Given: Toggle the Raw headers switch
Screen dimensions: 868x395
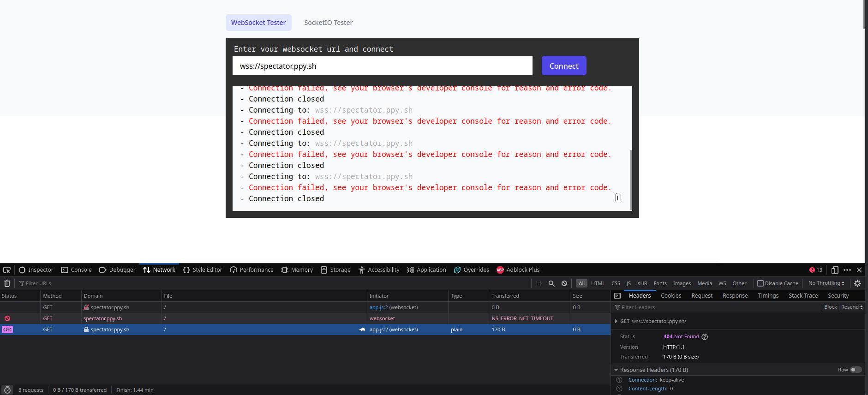Looking at the screenshot, I should 856,370.
